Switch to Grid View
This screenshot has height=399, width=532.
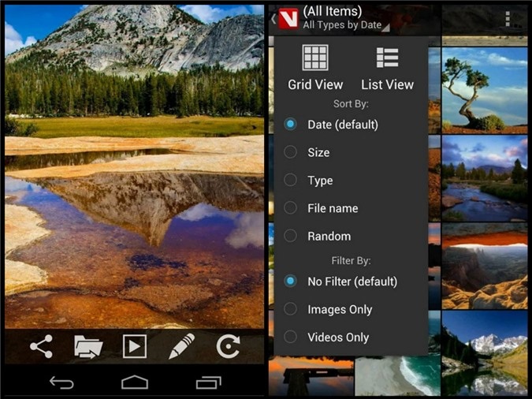(x=315, y=68)
